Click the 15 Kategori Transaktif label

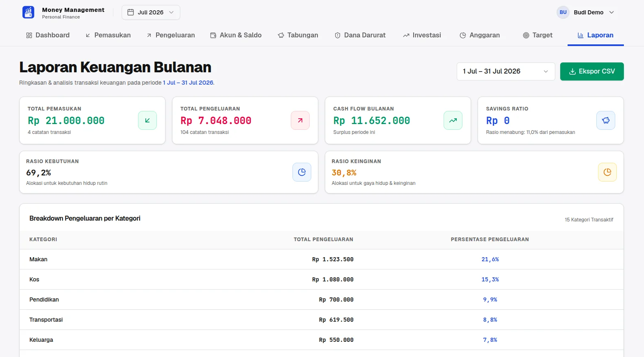[x=589, y=220]
